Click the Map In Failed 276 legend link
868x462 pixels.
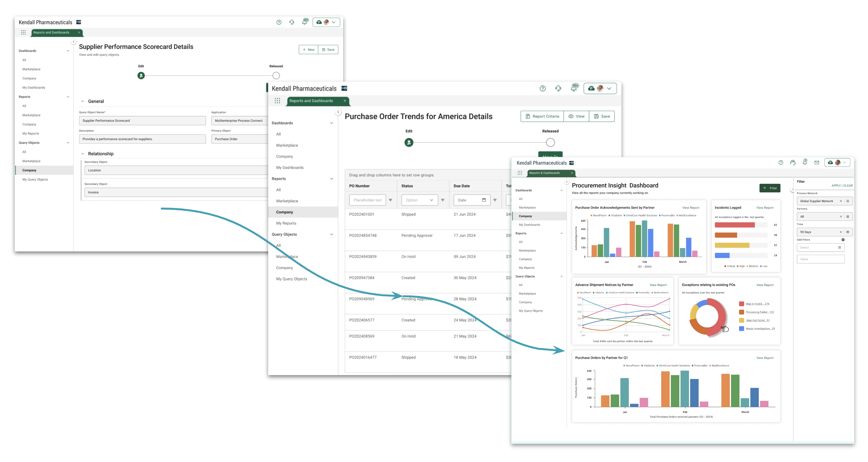[x=757, y=304]
